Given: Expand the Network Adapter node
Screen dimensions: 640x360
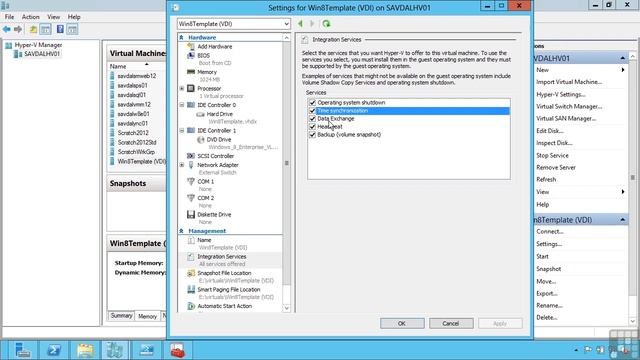Looking at the screenshot, I should (182, 165).
